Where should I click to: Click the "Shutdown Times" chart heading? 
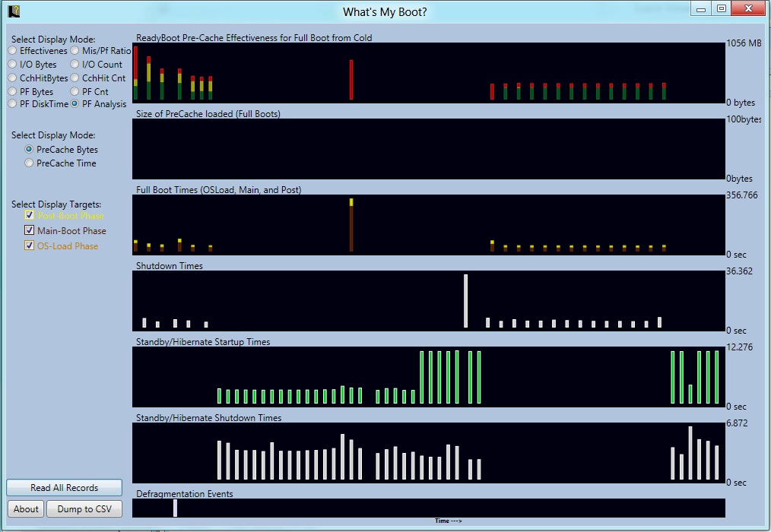click(x=170, y=266)
